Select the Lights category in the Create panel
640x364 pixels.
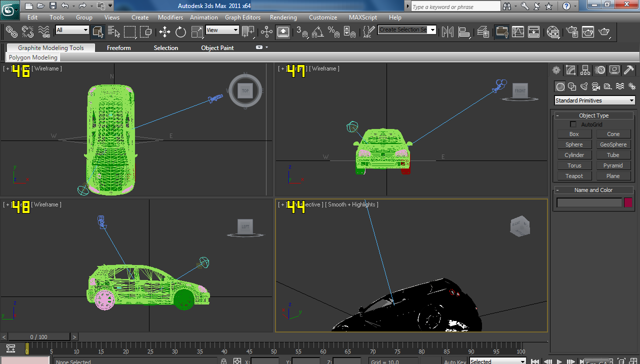(583, 86)
